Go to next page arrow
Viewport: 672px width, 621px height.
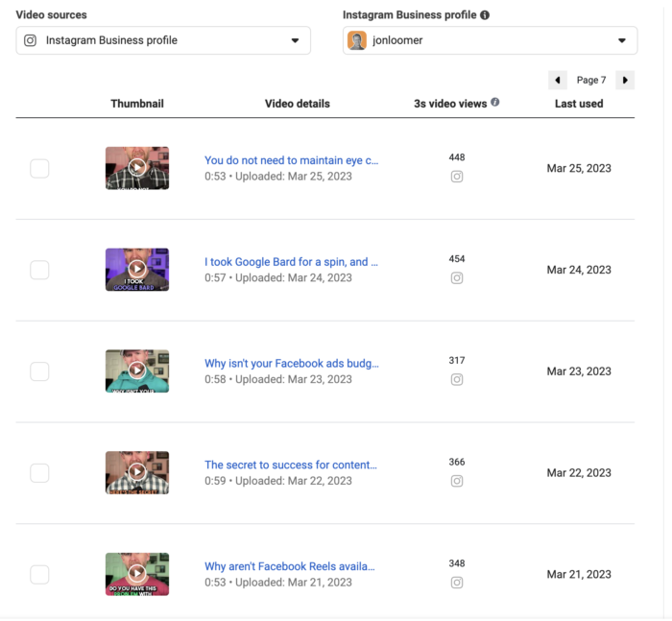[625, 80]
